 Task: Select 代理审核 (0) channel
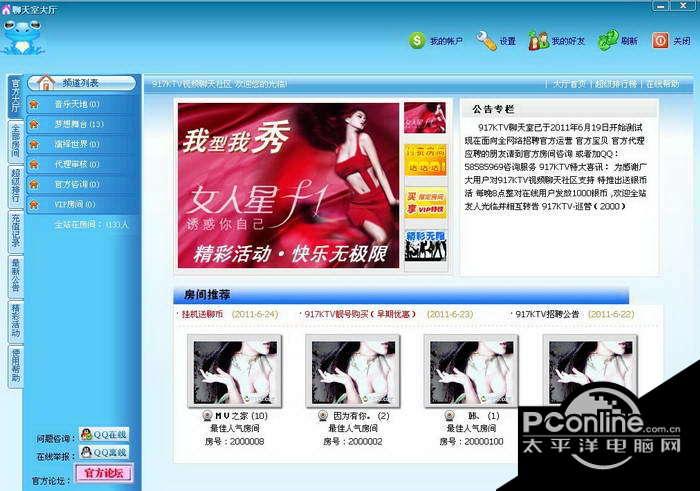point(82,164)
